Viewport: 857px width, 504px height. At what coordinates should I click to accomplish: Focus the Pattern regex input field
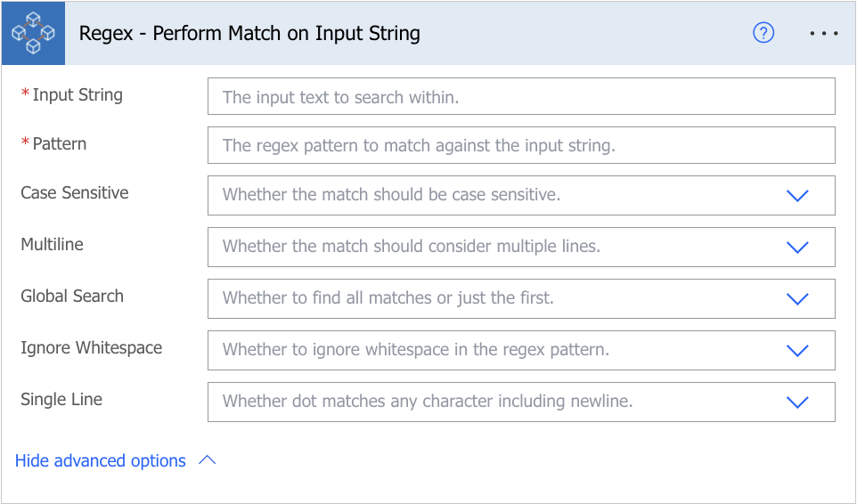[521, 145]
